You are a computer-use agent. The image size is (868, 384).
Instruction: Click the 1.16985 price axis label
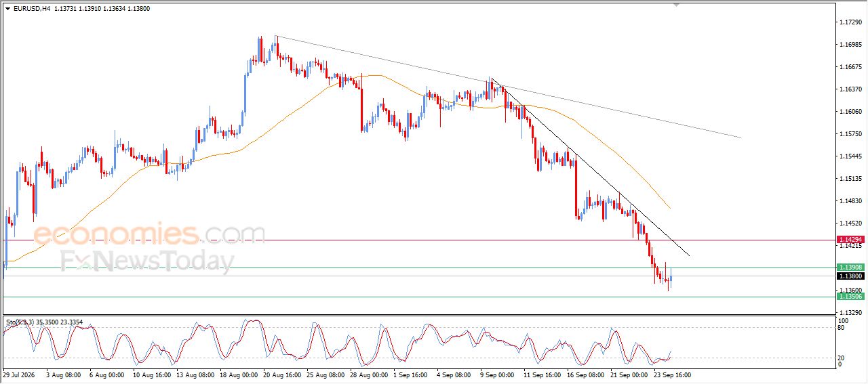(x=850, y=45)
